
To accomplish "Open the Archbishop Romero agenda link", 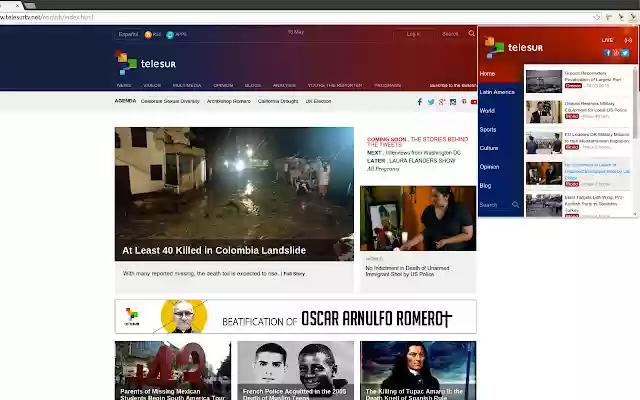I will coord(229,101).
